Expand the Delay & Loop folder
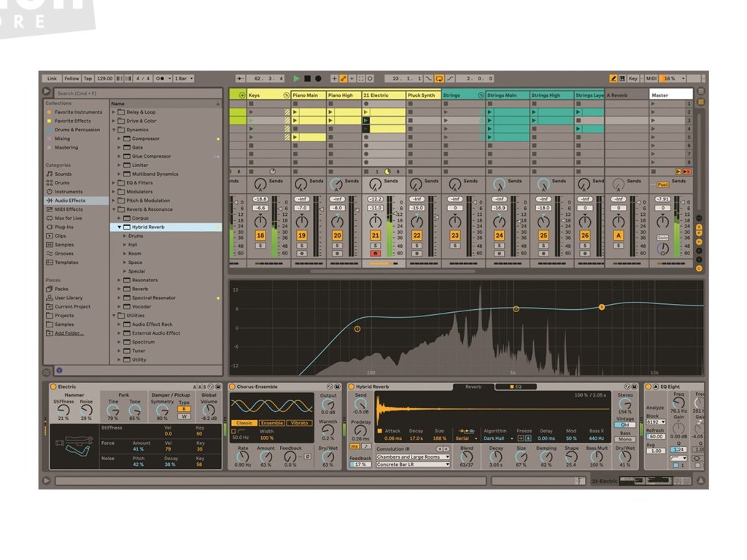 click(x=114, y=112)
